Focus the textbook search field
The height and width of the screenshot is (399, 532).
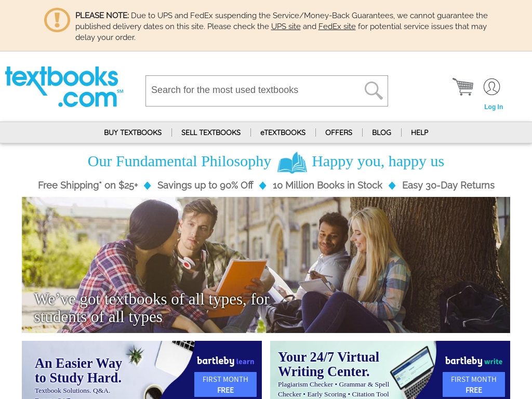pos(255,90)
